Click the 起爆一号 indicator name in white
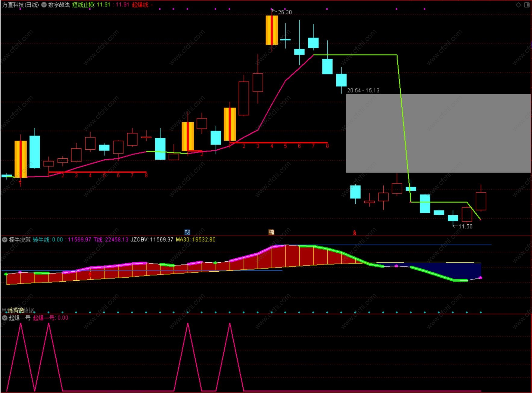Viewport: 532px width, 393px height. click(x=20, y=318)
